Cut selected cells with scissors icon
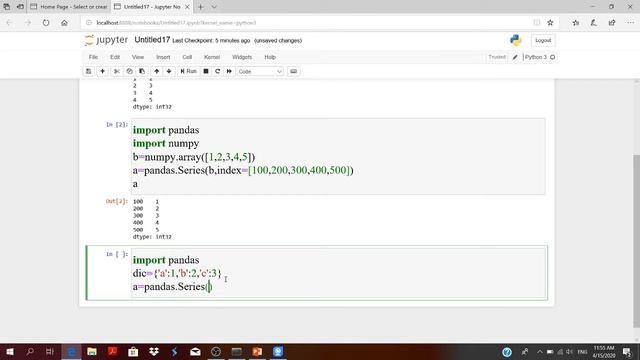Viewport: 640px width, 360px height. [x=117, y=71]
